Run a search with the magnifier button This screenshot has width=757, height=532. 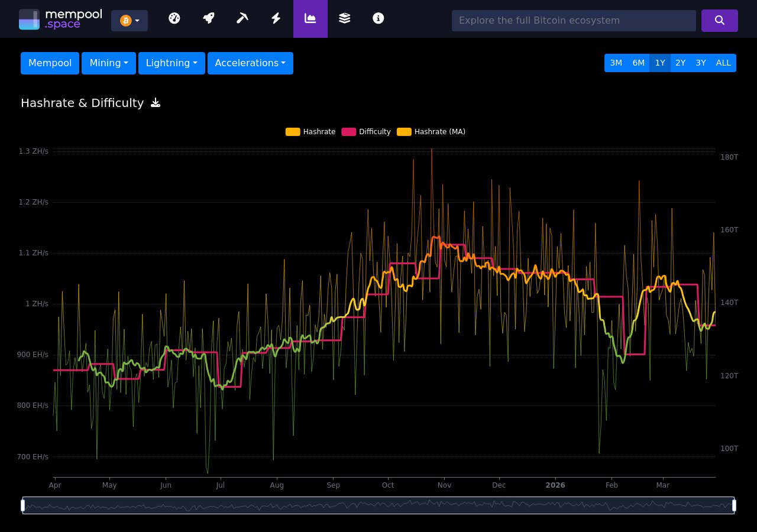click(720, 21)
